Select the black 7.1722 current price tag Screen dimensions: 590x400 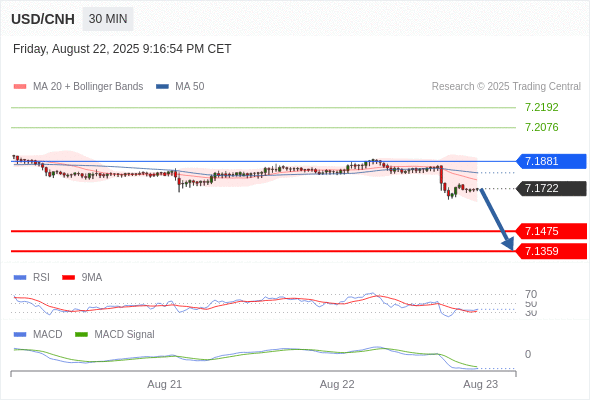(551, 189)
